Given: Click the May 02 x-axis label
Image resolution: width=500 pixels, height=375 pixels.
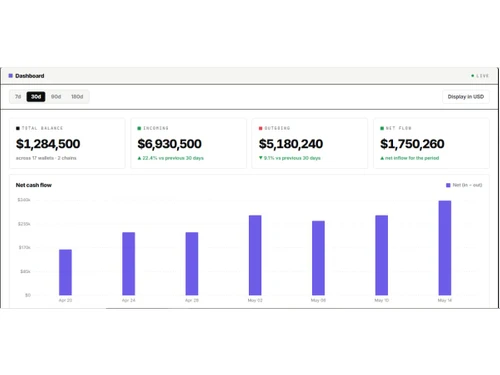Looking at the screenshot, I should (255, 300).
